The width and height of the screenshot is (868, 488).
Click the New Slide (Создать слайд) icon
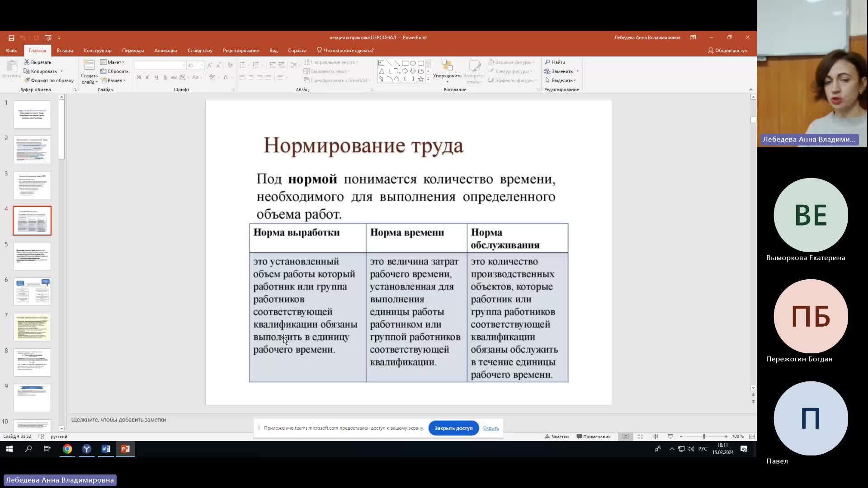89,66
